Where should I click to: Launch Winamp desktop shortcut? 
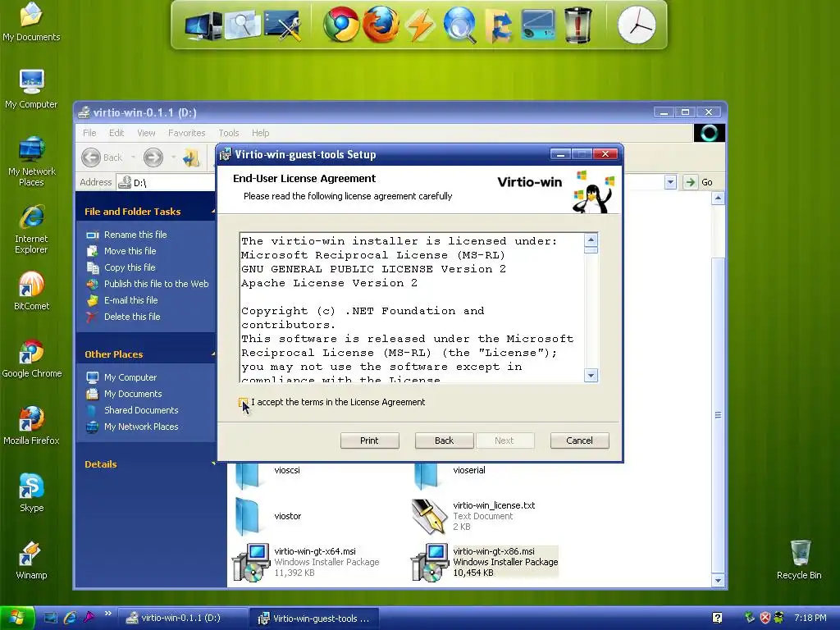32,560
